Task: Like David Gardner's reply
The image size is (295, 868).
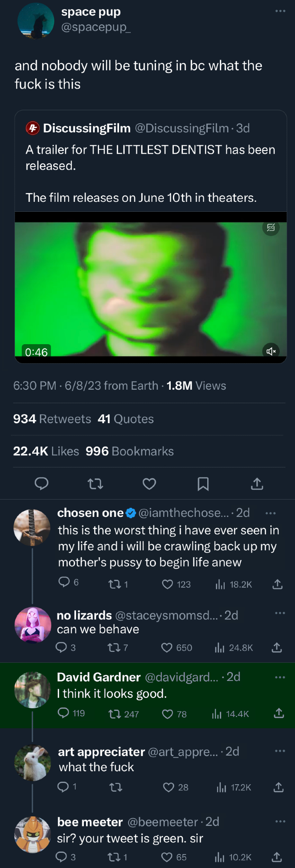Action: click(x=168, y=714)
